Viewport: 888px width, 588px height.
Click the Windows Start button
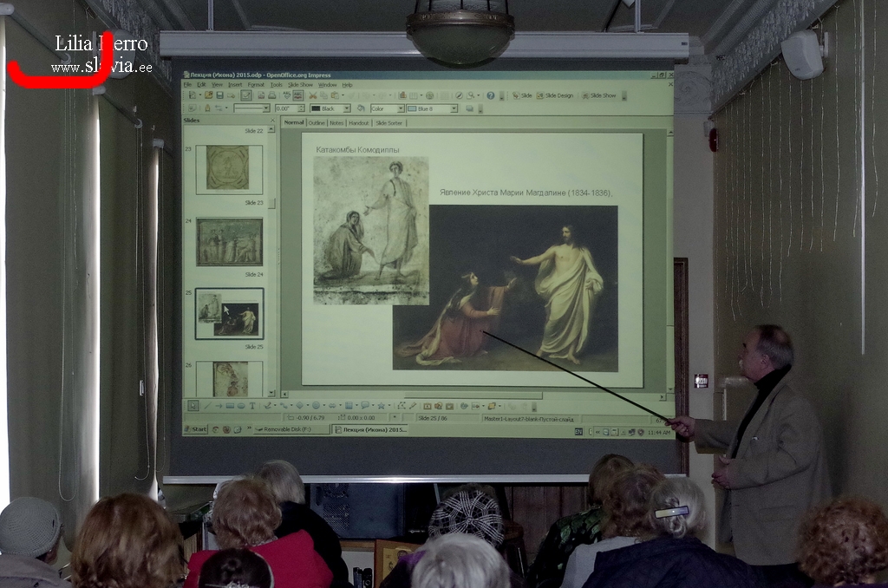tap(195, 429)
